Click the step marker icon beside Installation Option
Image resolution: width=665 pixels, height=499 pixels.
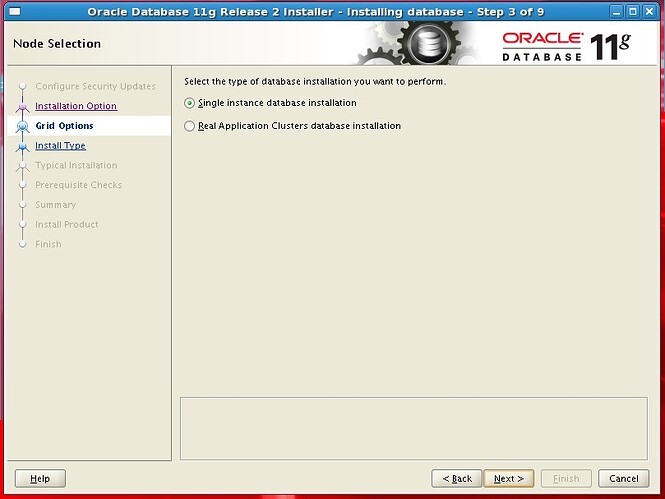[22, 107]
